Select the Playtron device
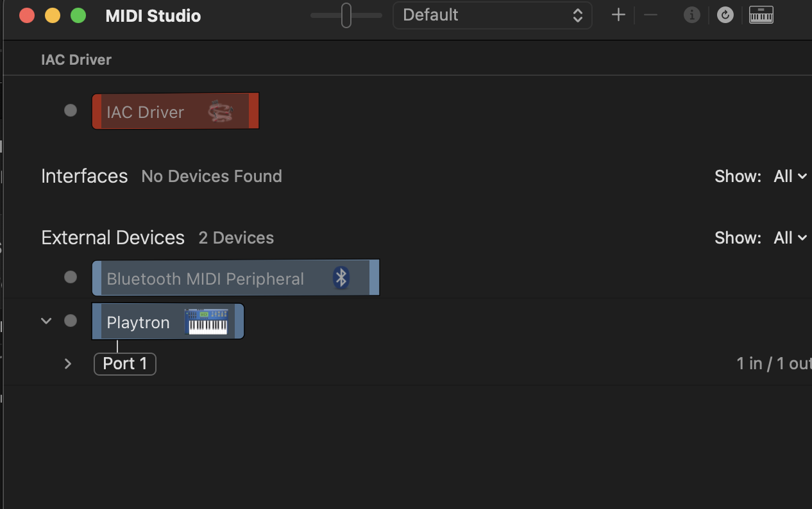 (168, 322)
